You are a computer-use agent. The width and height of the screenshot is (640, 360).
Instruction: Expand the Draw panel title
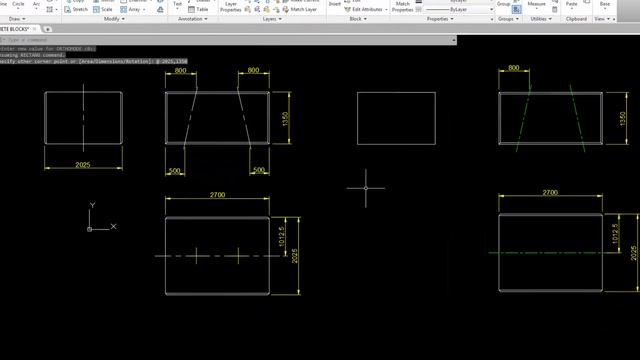pyautogui.click(x=17, y=19)
